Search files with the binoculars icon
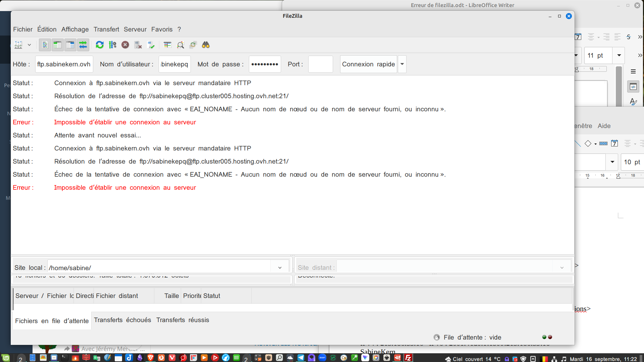 (206, 45)
